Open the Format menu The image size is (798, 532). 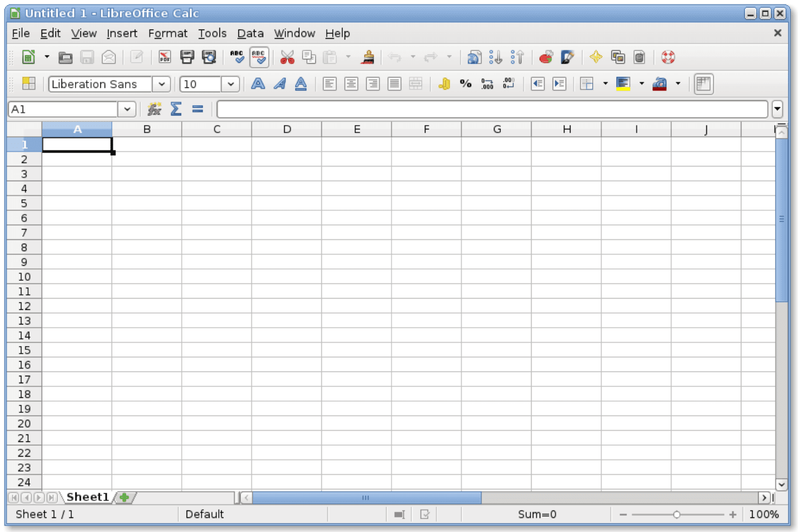(x=168, y=33)
